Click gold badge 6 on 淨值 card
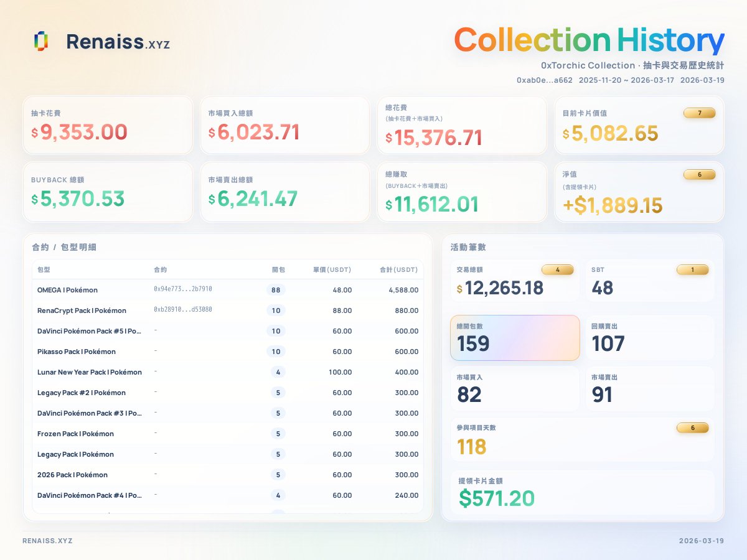This screenshot has width=747, height=560. pyautogui.click(x=700, y=175)
